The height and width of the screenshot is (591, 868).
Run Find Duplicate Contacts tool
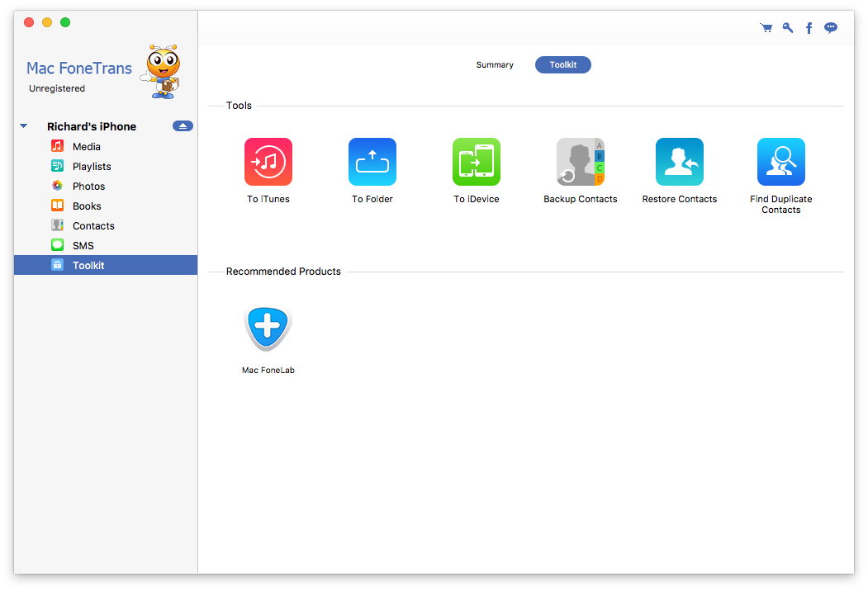[781, 162]
